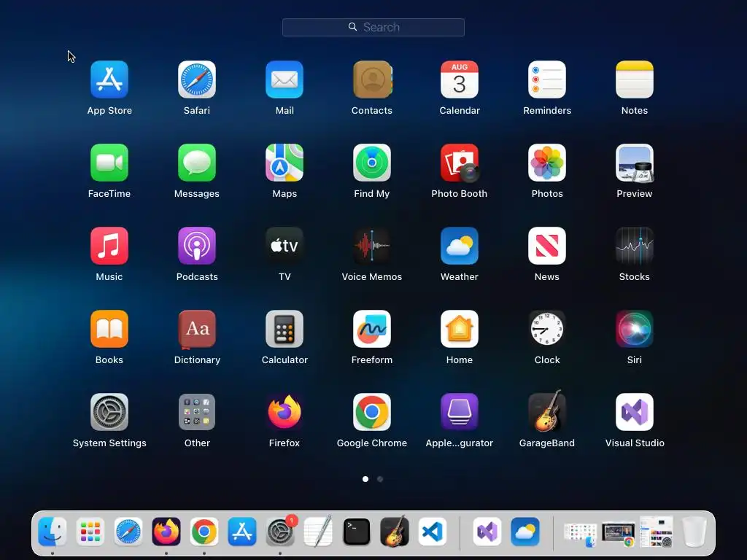Open the Preview app

[635, 163]
